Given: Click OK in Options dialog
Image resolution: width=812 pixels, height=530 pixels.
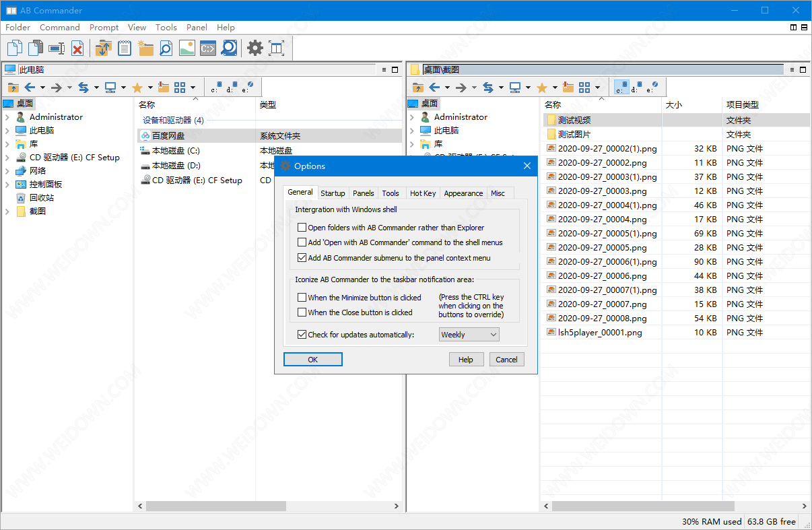Looking at the screenshot, I should coord(313,360).
